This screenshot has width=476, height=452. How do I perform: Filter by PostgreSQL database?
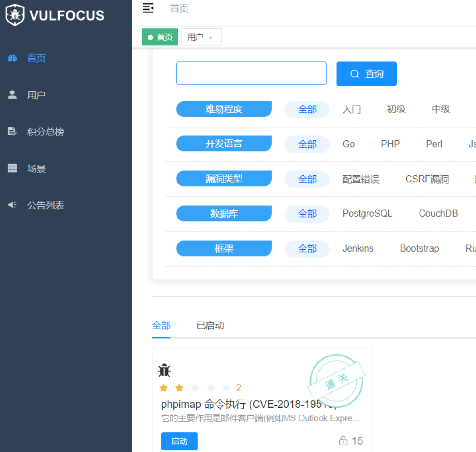coord(367,214)
